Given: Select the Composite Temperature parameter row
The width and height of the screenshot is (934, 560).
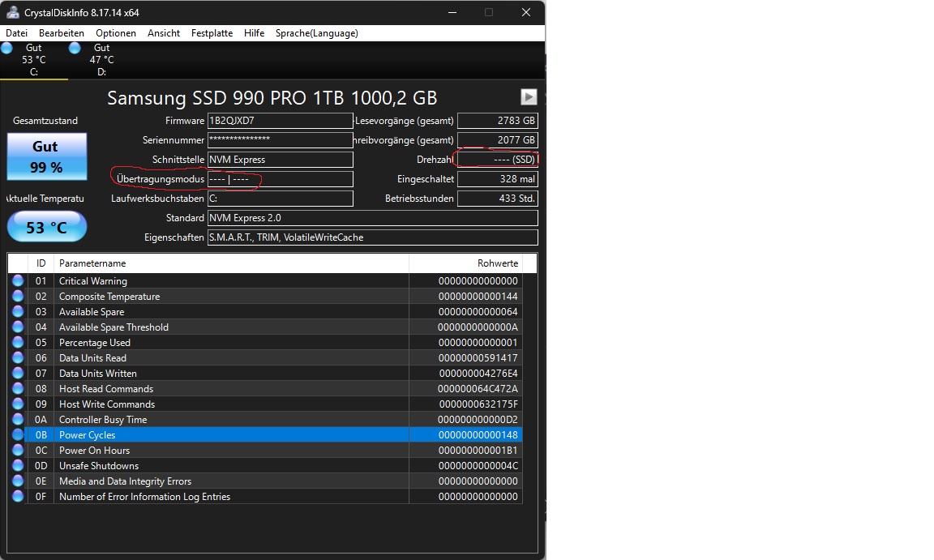Looking at the screenshot, I should (265, 297).
